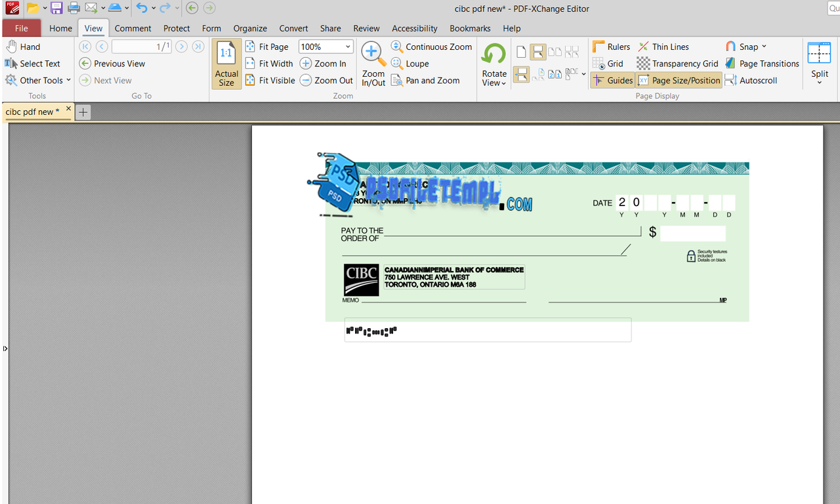Expand the page layout options dropdown arrow

(x=583, y=74)
